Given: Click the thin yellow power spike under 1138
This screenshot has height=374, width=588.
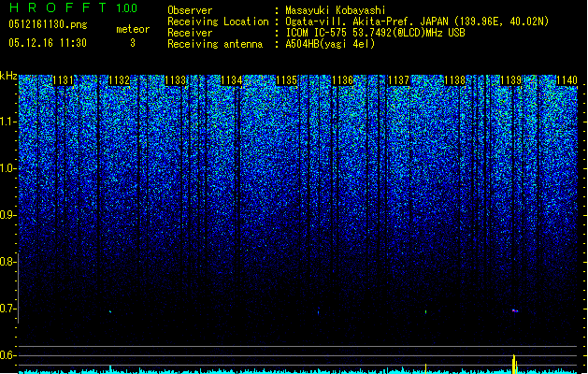Looking at the screenshot, I should (x=425, y=368).
